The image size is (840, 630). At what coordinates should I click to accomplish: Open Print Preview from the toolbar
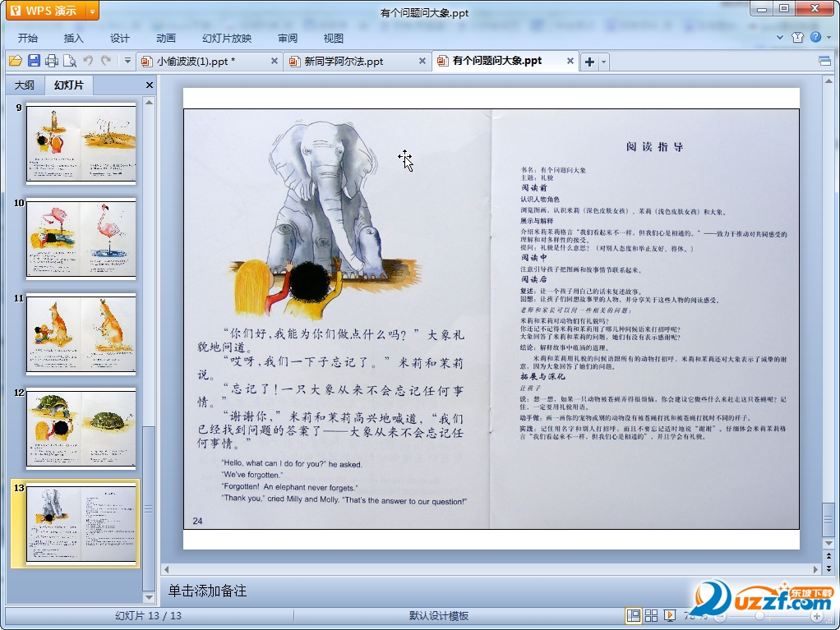(70, 61)
